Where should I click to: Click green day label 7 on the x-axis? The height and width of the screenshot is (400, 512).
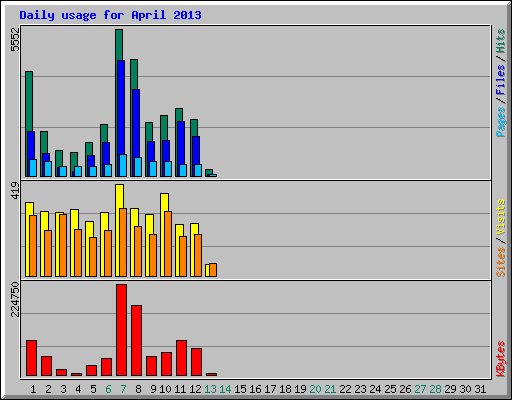[123, 389]
